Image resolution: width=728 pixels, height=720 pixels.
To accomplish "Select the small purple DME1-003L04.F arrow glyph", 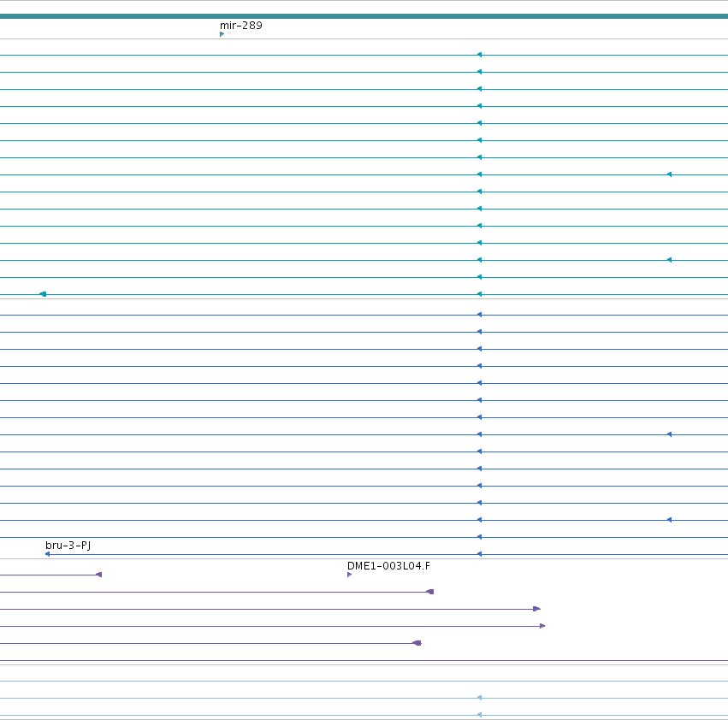I will pyautogui.click(x=350, y=575).
